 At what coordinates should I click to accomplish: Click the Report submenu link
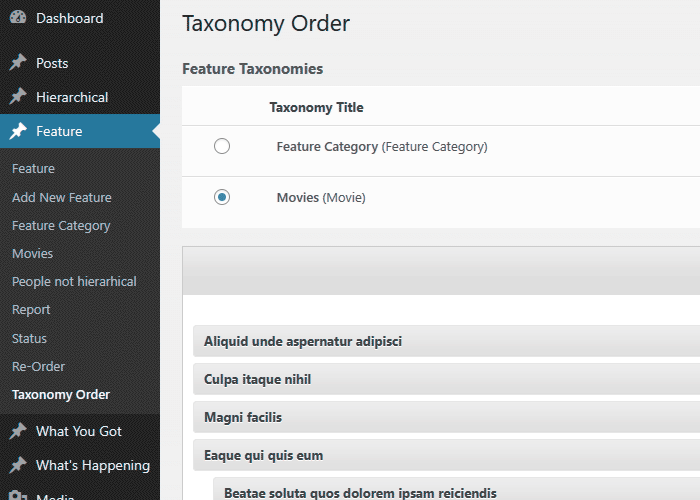point(30,309)
